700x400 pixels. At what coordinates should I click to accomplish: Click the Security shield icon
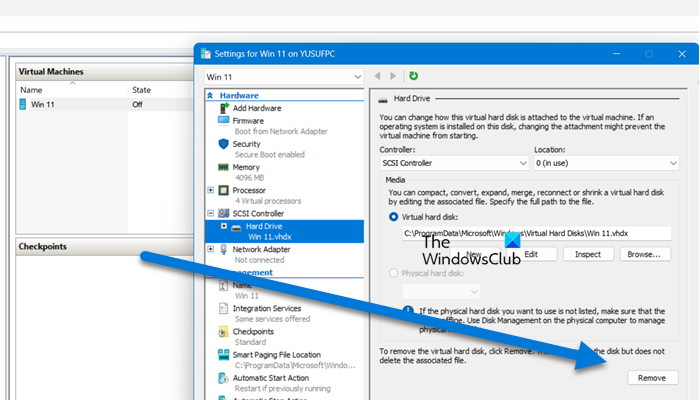[x=224, y=144]
